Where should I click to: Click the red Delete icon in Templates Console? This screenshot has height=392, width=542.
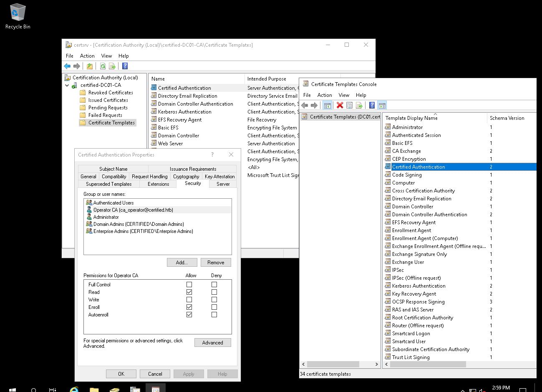[x=340, y=105]
